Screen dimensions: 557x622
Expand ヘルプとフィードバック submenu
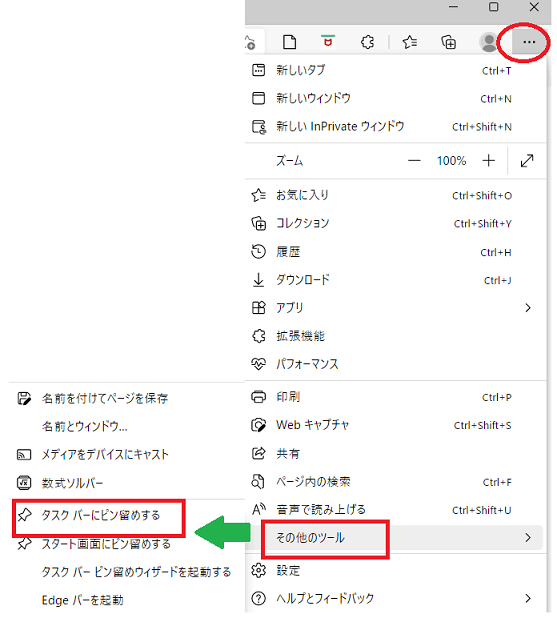395,598
